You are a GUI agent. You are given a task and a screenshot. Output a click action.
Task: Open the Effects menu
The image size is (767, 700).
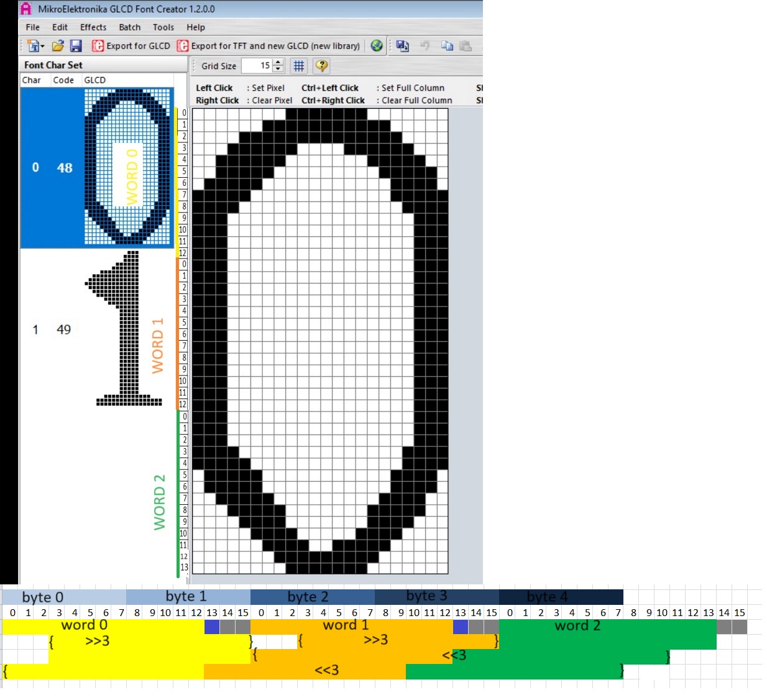point(93,27)
